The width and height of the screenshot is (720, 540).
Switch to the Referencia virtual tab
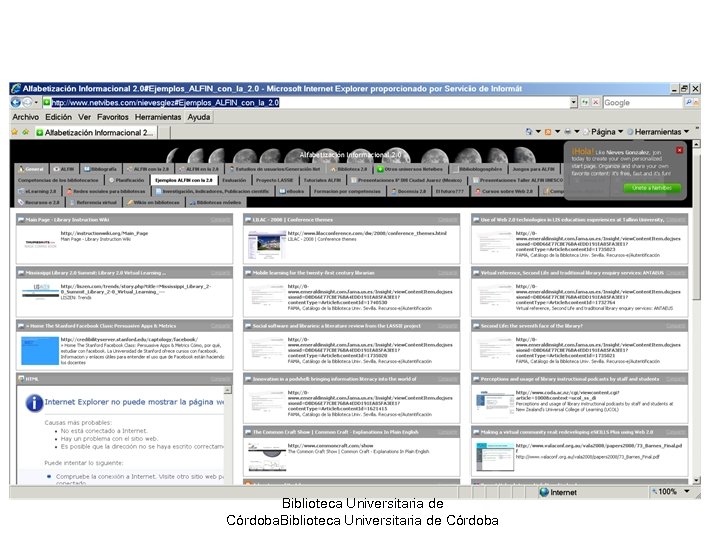[93, 202]
